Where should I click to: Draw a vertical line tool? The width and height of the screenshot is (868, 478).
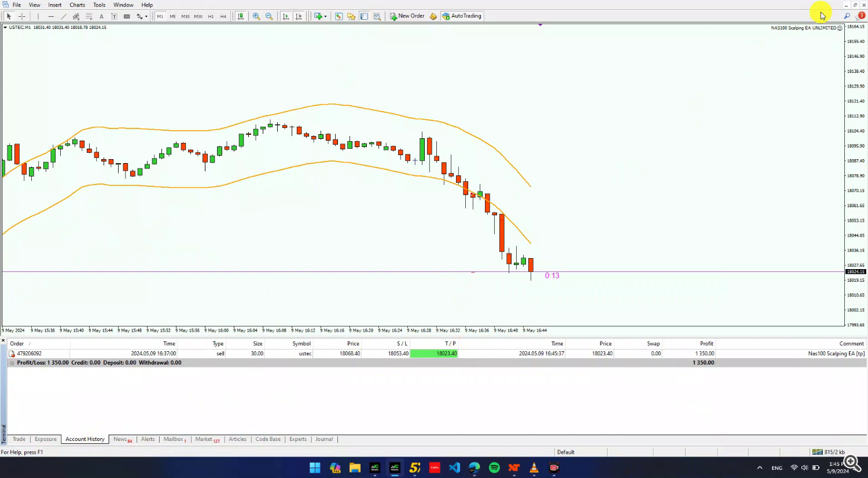[38, 16]
